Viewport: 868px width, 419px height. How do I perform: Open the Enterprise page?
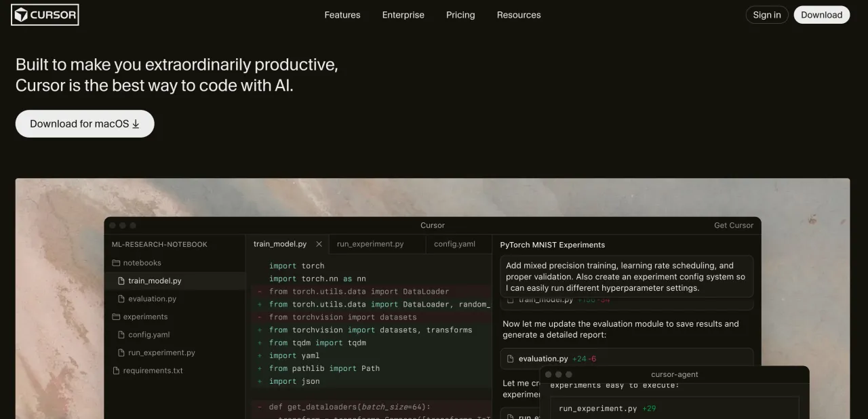[403, 15]
